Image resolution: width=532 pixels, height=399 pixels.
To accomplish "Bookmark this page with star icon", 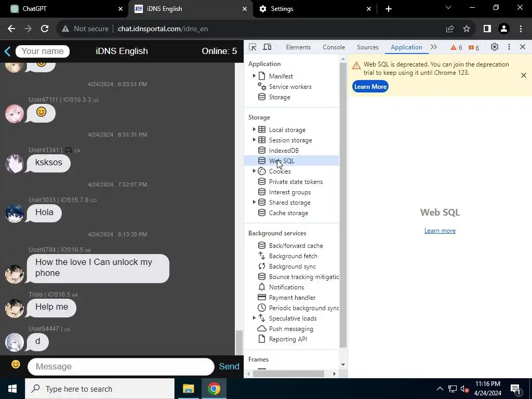I will [x=467, y=29].
